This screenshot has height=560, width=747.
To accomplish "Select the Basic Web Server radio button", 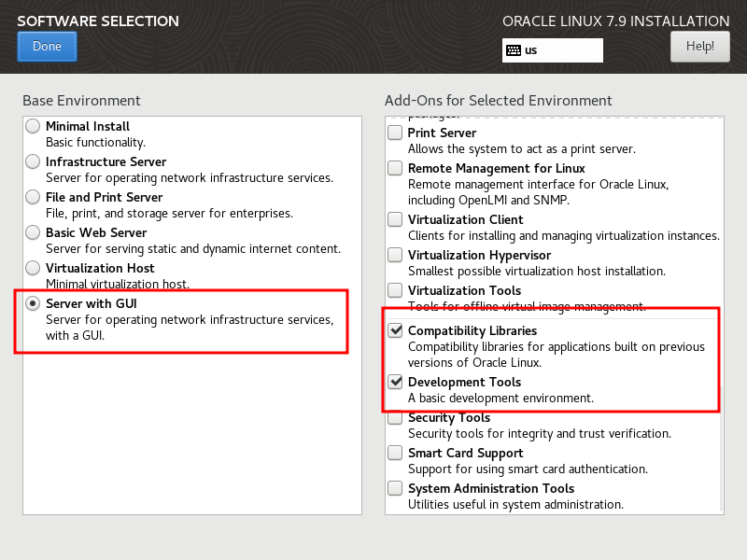I will click(33, 232).
